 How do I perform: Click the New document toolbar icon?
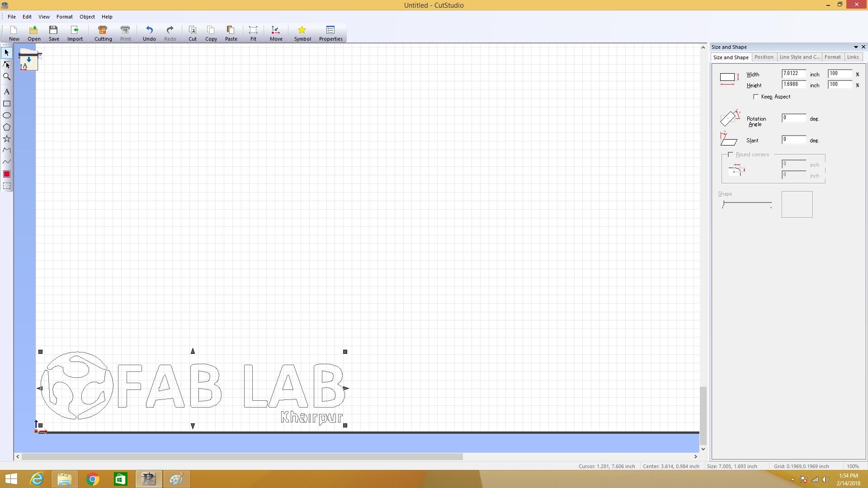point(14,33)
